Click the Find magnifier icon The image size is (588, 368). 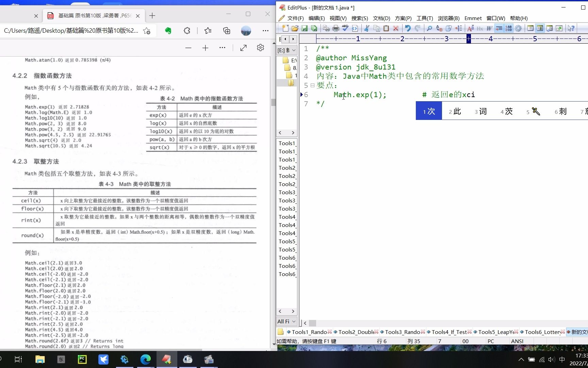point(429,28)
